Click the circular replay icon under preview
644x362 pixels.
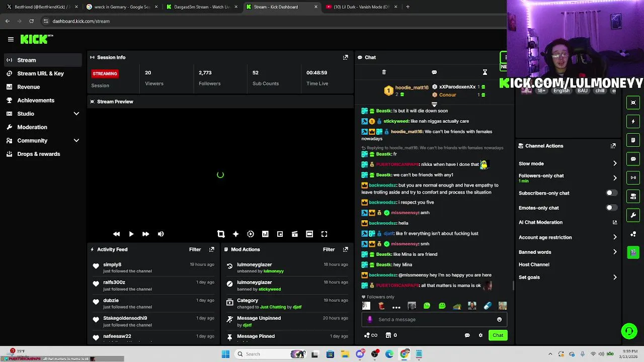pos(251,234)
